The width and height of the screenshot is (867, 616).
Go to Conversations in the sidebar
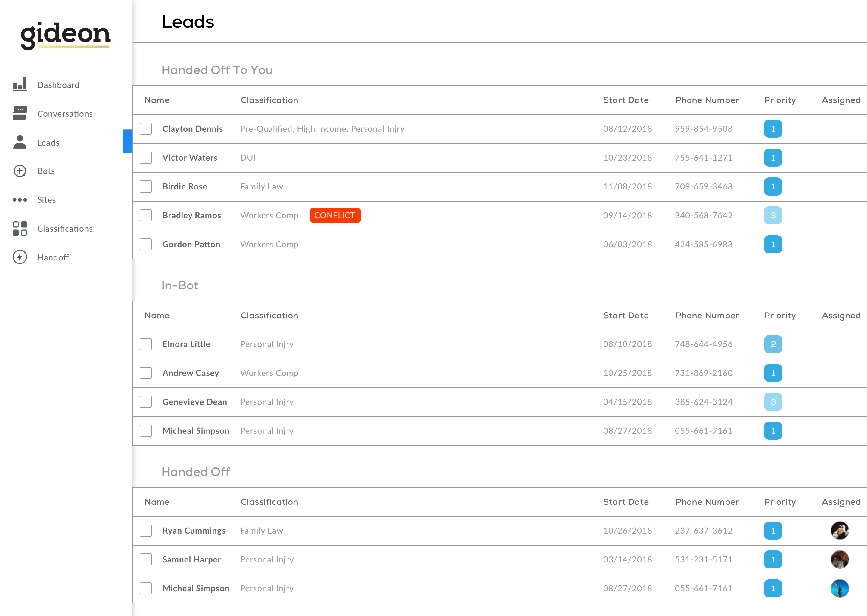pyautogui.click(x=65, y=114)
